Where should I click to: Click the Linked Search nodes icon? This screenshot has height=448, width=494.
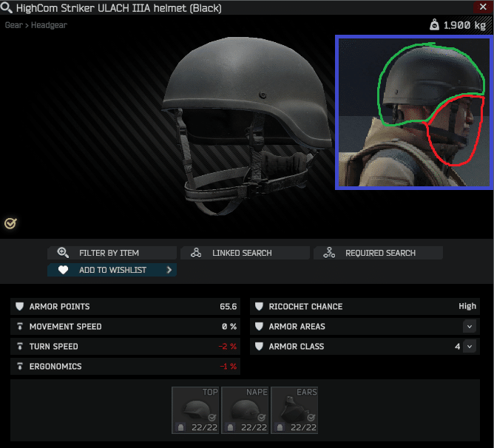pos(196,253)
